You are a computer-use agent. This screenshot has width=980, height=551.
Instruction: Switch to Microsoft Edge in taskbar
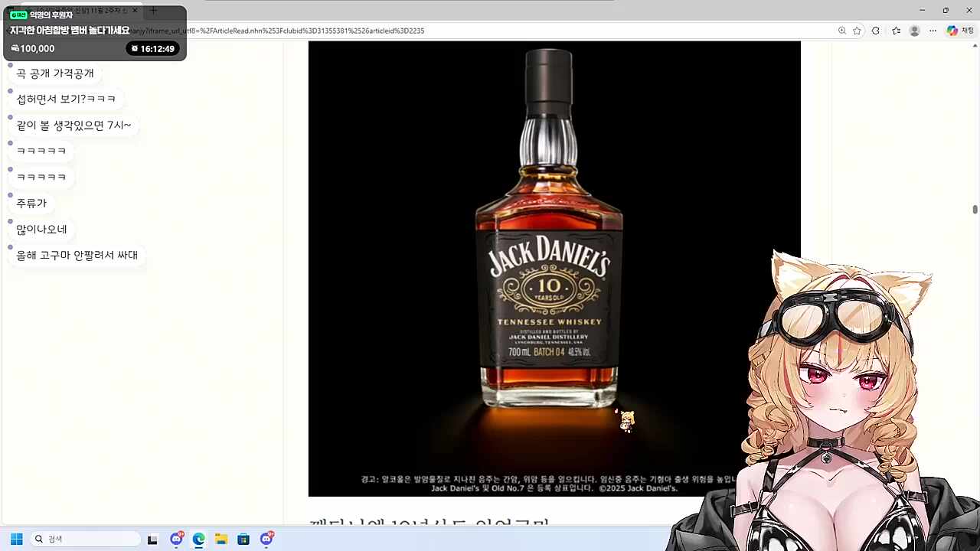pyautogui.click(x=198, y=540)
